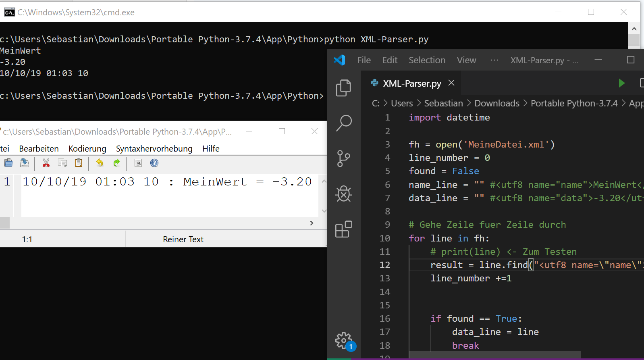Viewport: 644px width, 360px height.
Task: Click the Reiner Text status bar field
Action: click(x=183, y=239)
